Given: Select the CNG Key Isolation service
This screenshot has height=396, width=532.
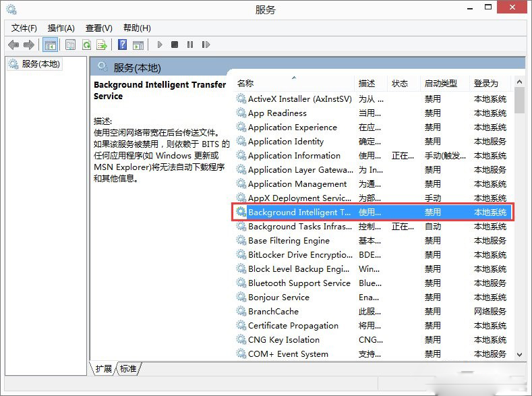Looking at the screenshot, I should [374, 340].
